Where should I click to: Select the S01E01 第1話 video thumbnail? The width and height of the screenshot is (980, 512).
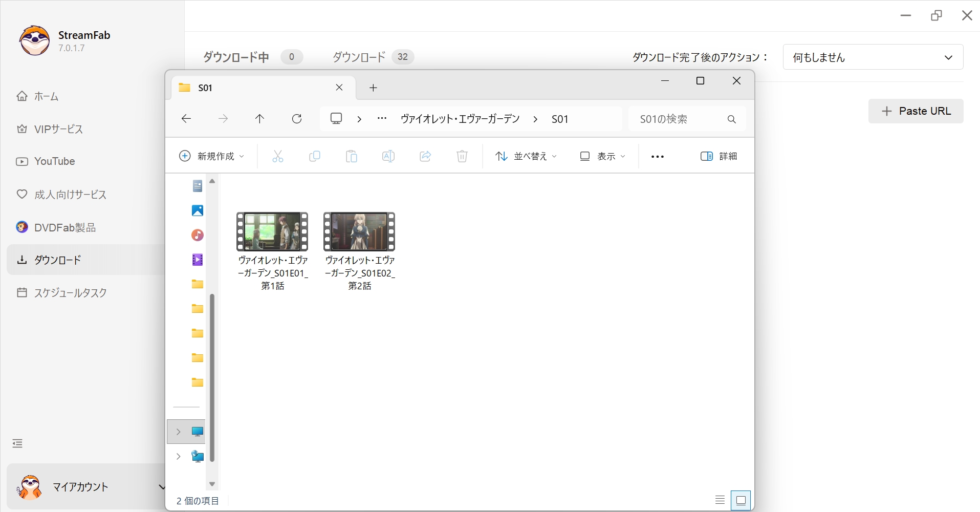pos(272,231)
